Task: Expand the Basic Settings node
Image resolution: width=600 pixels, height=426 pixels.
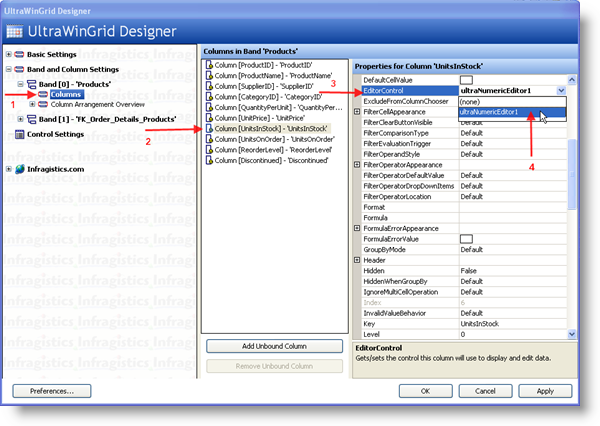Action: (8, 54)
